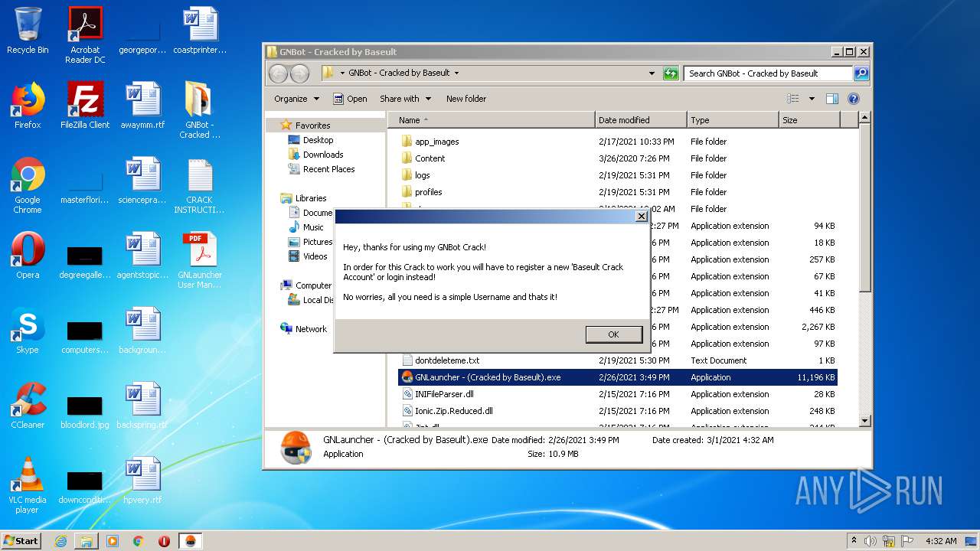Launch Google Chrome from the desktop
Screen dimensions: 980x551
28,185
